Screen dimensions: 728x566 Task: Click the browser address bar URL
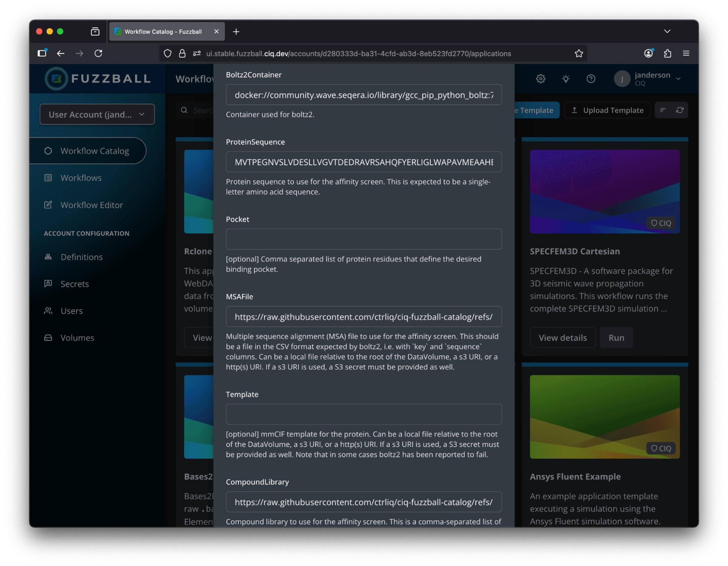tap(358, 54)
